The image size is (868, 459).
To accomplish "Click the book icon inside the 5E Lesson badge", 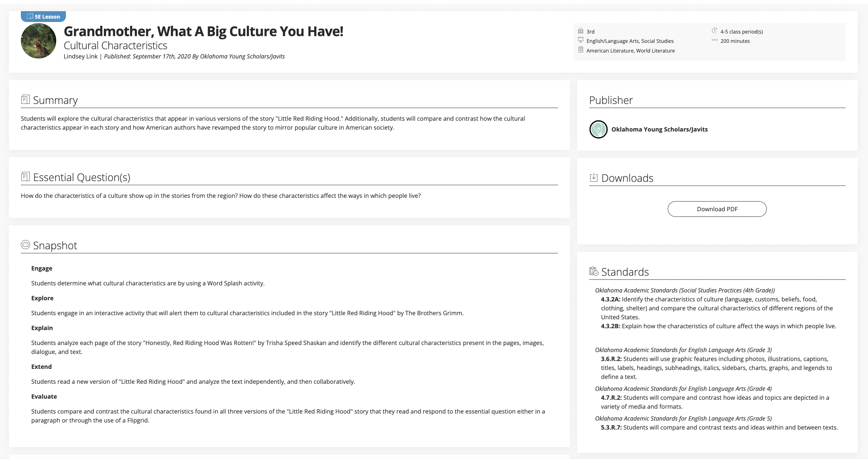I will [x=29, y=16].
